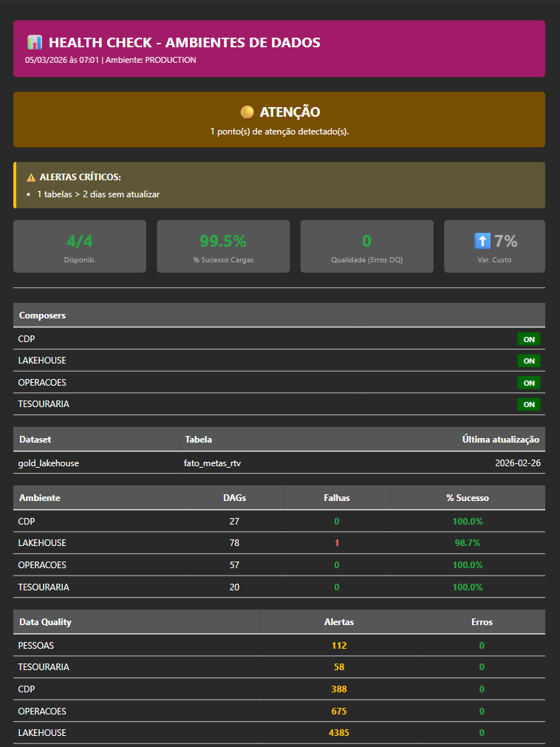Click TESOURARIA row in Composers table

click(x=279, y=404)
